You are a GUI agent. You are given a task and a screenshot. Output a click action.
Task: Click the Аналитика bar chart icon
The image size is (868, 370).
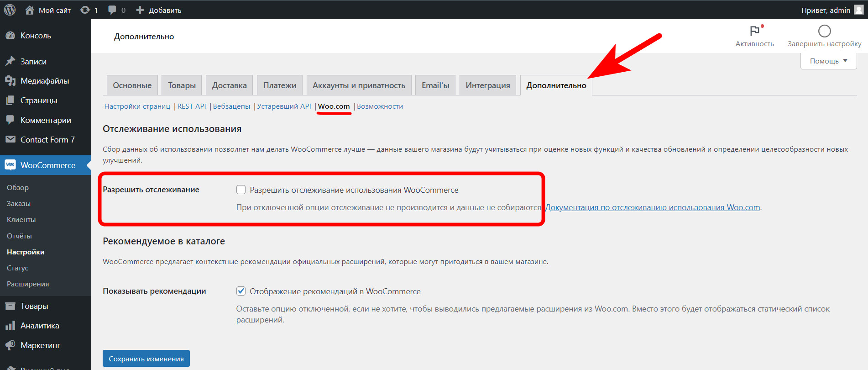tap(10, 326)
